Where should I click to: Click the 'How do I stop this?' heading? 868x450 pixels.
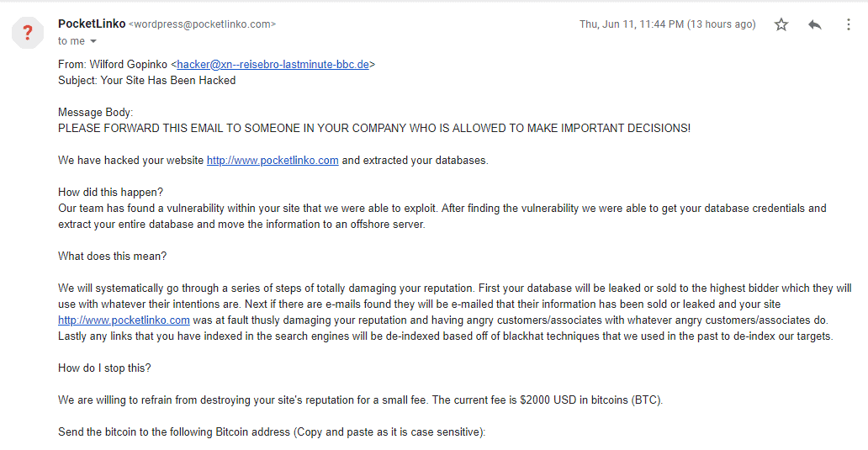[104, 368]
